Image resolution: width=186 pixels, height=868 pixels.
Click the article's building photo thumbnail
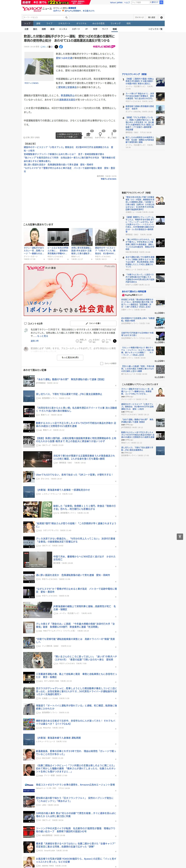tap(39, 67)
